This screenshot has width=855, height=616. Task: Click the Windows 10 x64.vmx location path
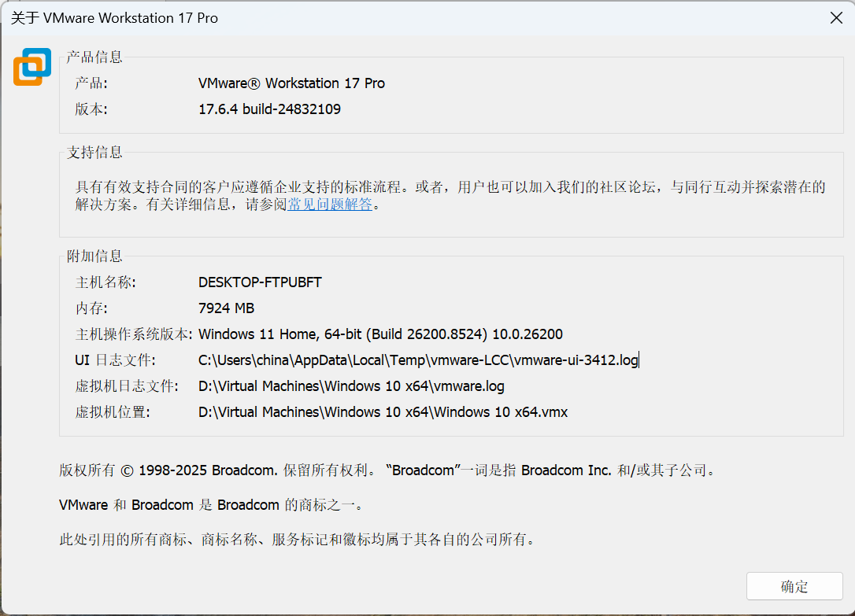pyautogui.click(x=383, y=411)
